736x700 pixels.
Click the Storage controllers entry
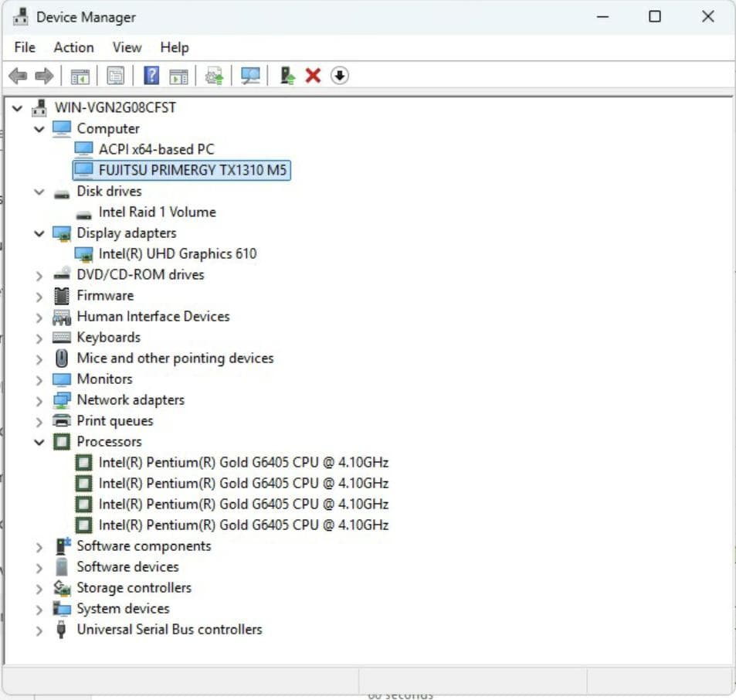pos(134,587)
